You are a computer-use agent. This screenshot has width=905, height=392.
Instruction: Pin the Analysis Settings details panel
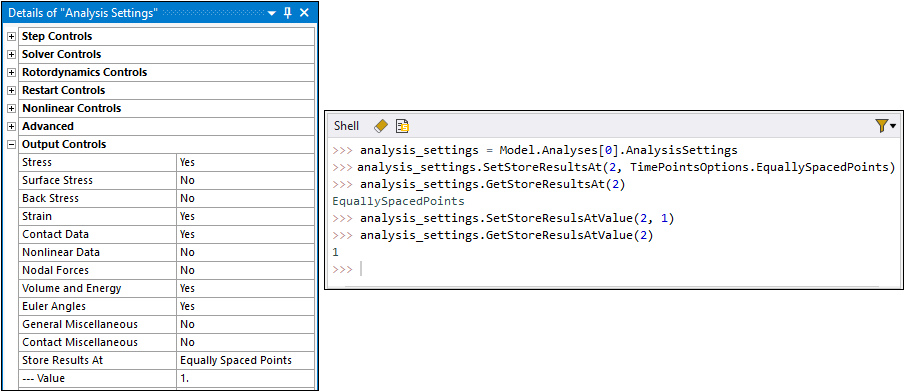pyautogui.click(x=289, y=13)
